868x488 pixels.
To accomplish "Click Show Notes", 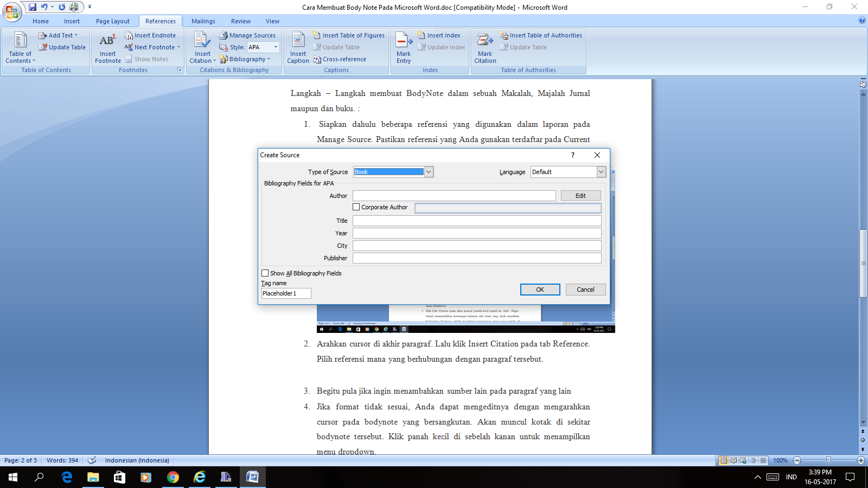I will coord(147,59).
